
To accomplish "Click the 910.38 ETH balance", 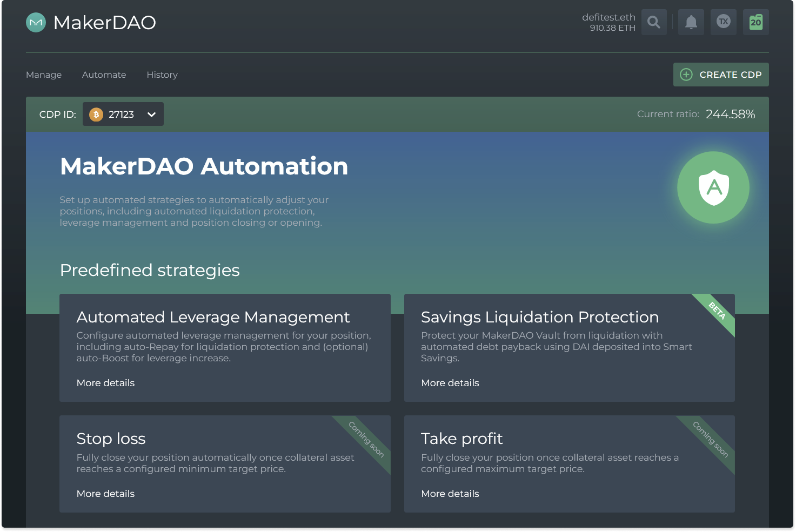I will coord(612,28).
